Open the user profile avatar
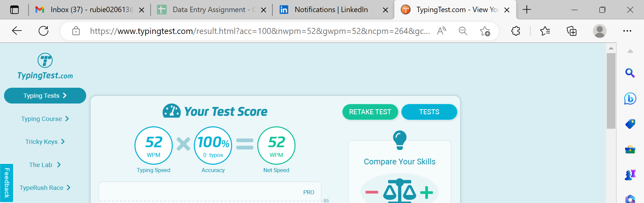644x203 pixels. [x=599, y=31]
